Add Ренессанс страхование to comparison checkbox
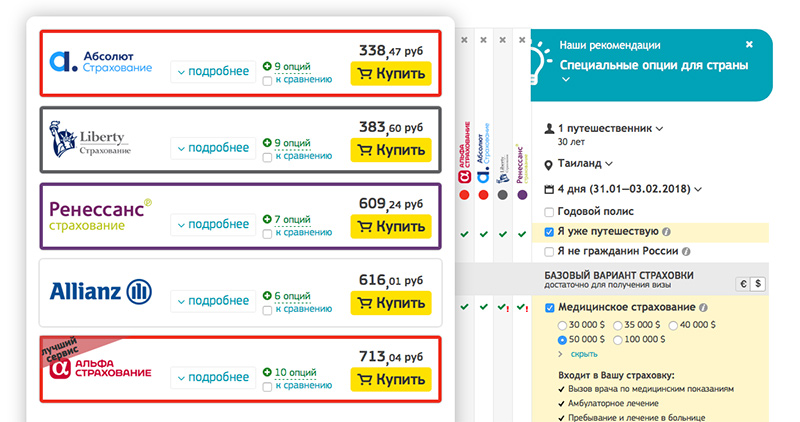The image size is (800, 422). point(267,234)
